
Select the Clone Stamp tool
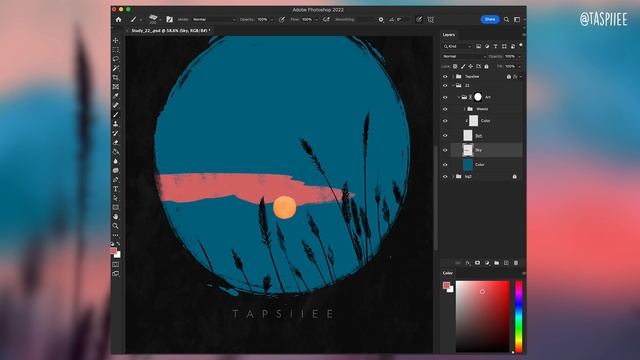[x=116, y=124]
